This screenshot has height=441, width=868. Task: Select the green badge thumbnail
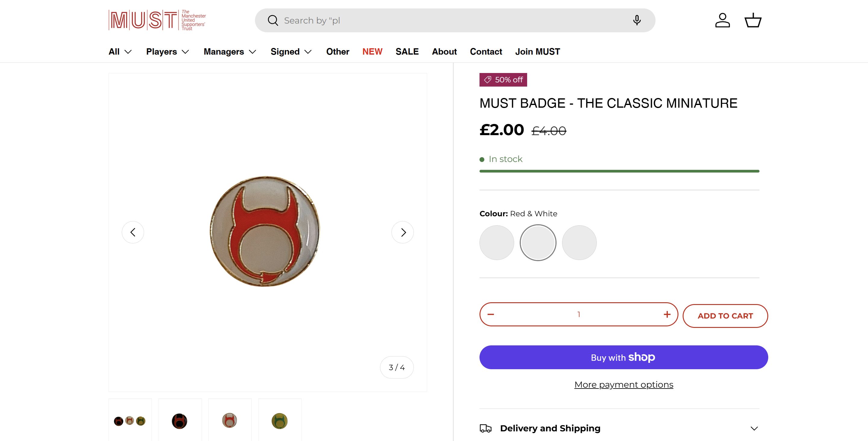click(280, 421)
